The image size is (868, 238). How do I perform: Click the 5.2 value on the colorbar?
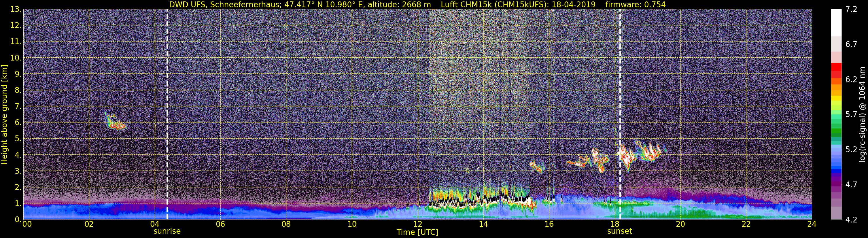coord(851,150)
